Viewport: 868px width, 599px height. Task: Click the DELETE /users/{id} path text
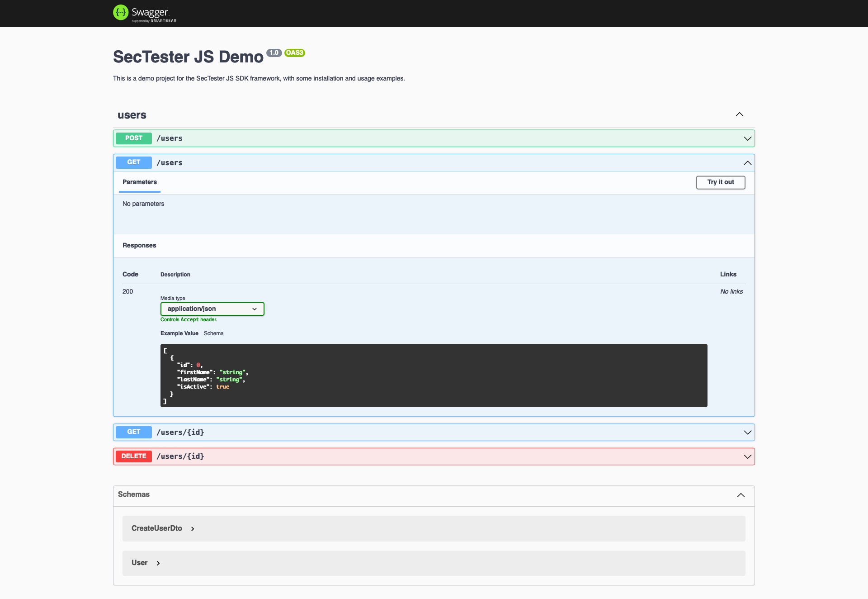[x=180, y=456]
